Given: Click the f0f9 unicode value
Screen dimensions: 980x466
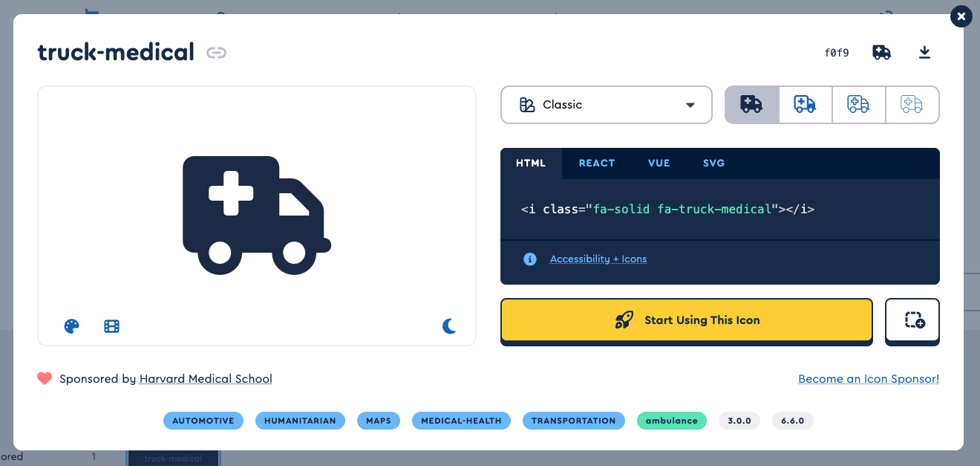Looking at the screenshot, I should tap(837, 53).
